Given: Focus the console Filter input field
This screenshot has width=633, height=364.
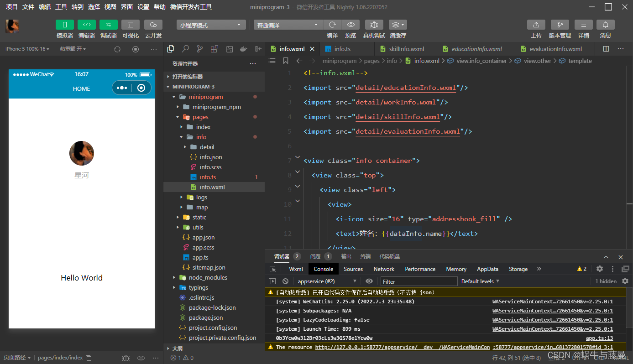Looking at the screenshot, I should click(419, 281).
